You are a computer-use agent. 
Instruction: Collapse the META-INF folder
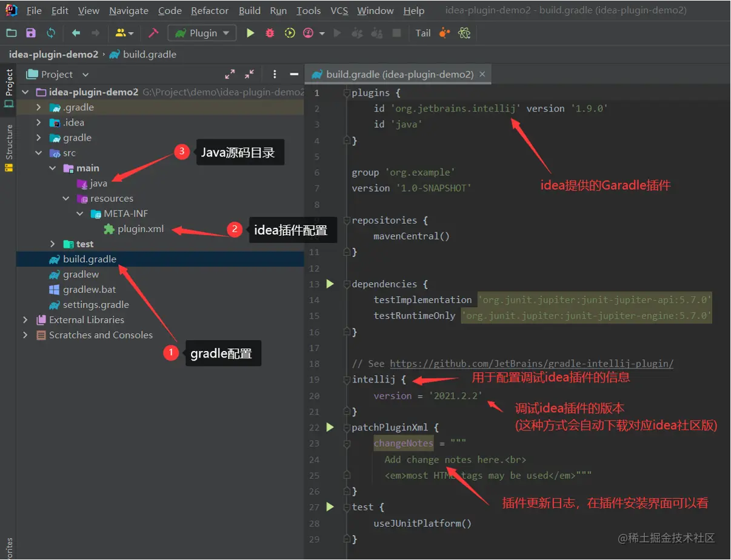[80, 213]
